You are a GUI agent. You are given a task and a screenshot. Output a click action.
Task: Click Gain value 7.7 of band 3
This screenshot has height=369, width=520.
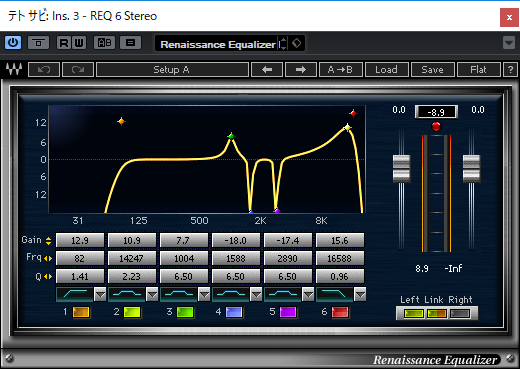(x=184, y=240)
